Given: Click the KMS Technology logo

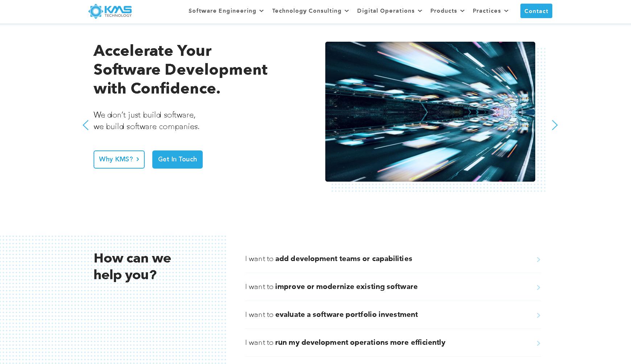Looking at the screenshot, I should pyautogui.click(x=110, y=11).
